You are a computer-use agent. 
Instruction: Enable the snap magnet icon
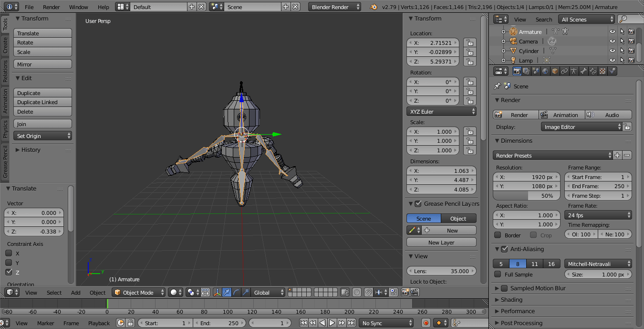(368, 292)
